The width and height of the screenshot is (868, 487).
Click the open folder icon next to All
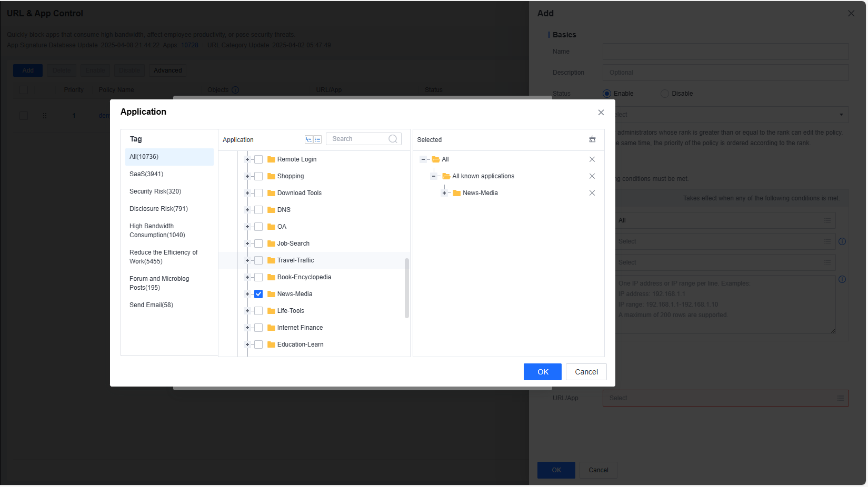point(436,159)
